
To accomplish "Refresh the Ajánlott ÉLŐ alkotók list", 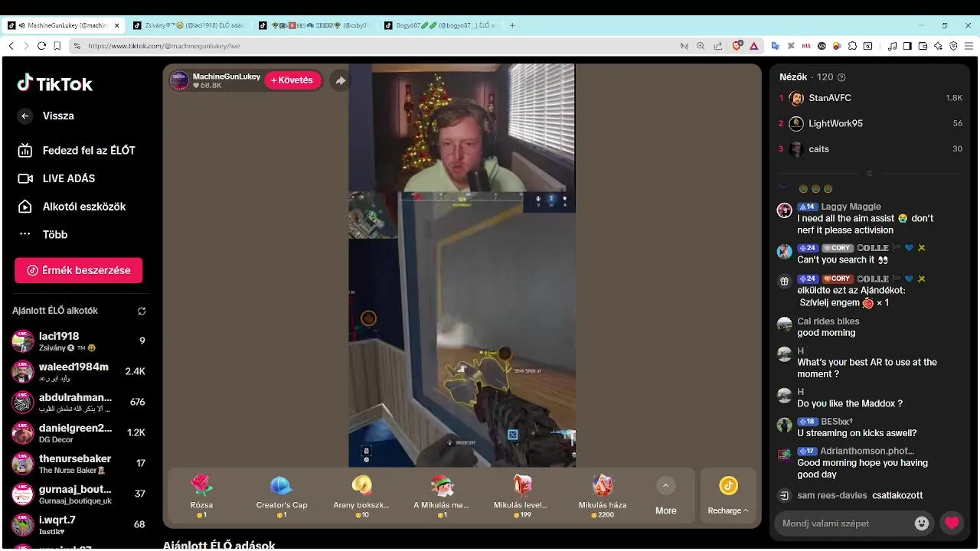I will [x=142, y=311].
